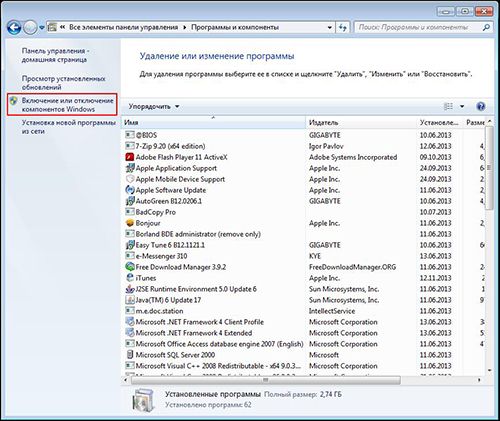
Task: Open the double-chevron breadcrumb overflow
Action: click(62, 27)
